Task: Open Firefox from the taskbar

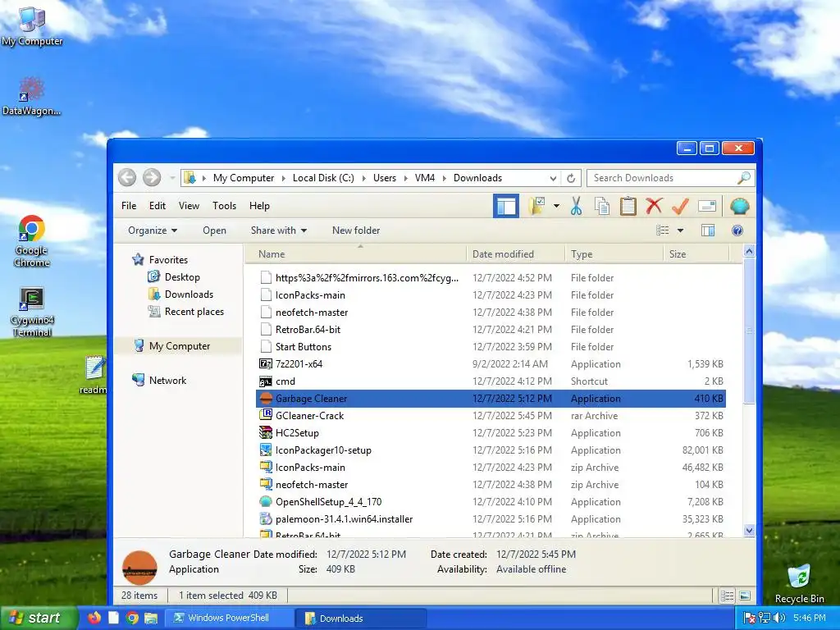Action: (94, 618)
